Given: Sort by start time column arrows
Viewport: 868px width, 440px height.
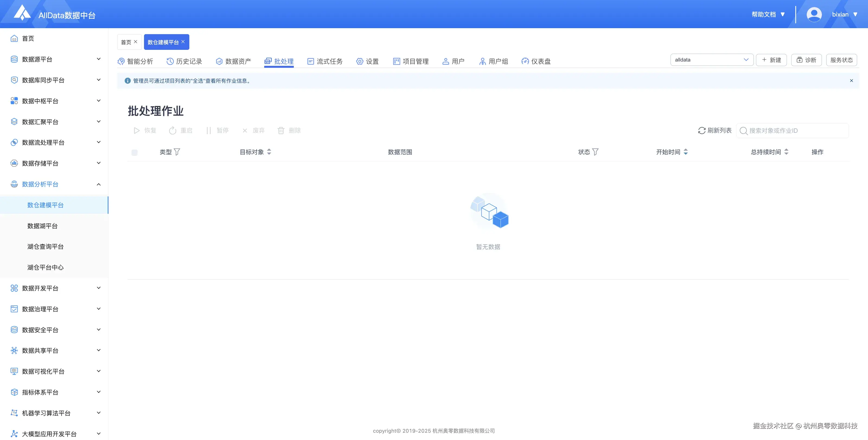Looking at the screenshot, I should (686, 152).
